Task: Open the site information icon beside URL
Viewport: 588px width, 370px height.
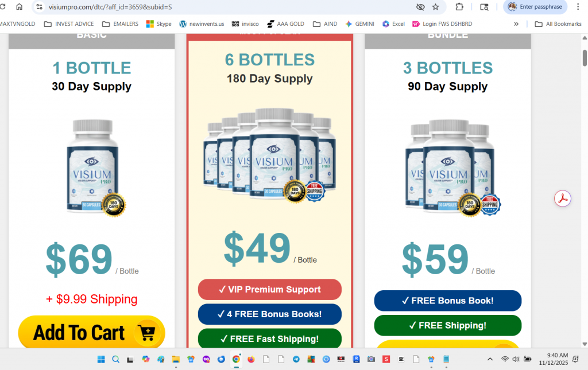Action: 40,7
